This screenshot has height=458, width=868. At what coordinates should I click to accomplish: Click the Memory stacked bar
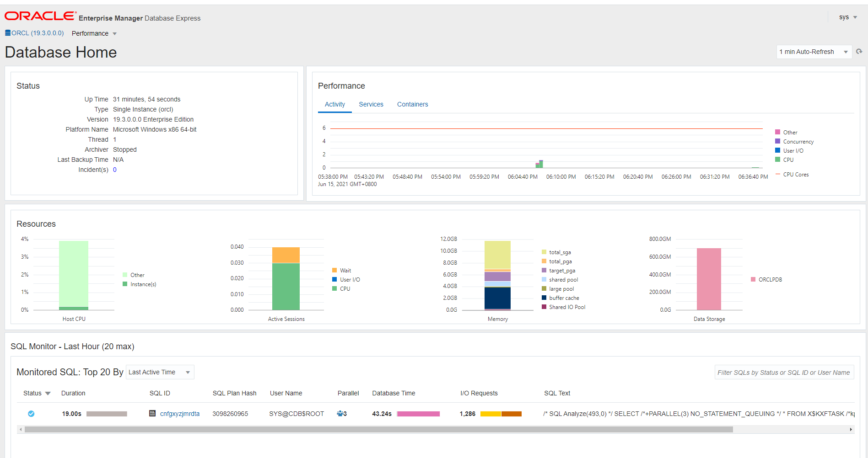point(497,275)
